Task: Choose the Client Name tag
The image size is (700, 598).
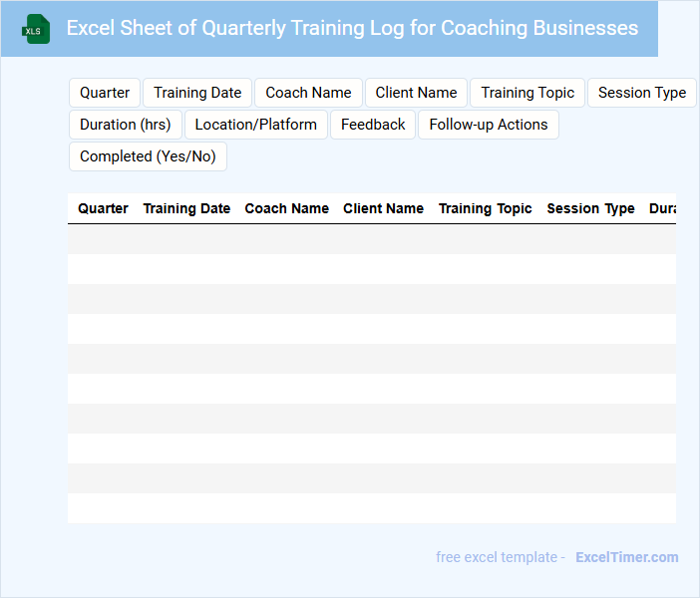Action: pos(416,93)
